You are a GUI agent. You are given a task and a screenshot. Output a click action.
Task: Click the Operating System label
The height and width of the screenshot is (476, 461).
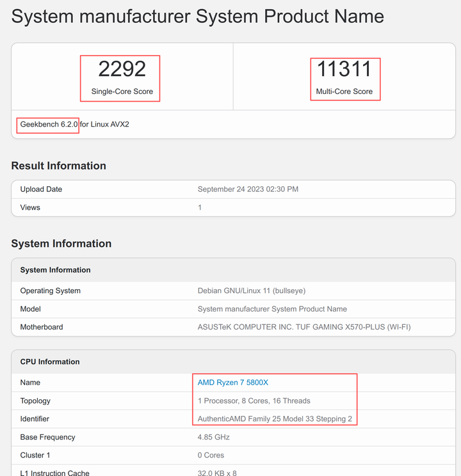coord(51,291)
